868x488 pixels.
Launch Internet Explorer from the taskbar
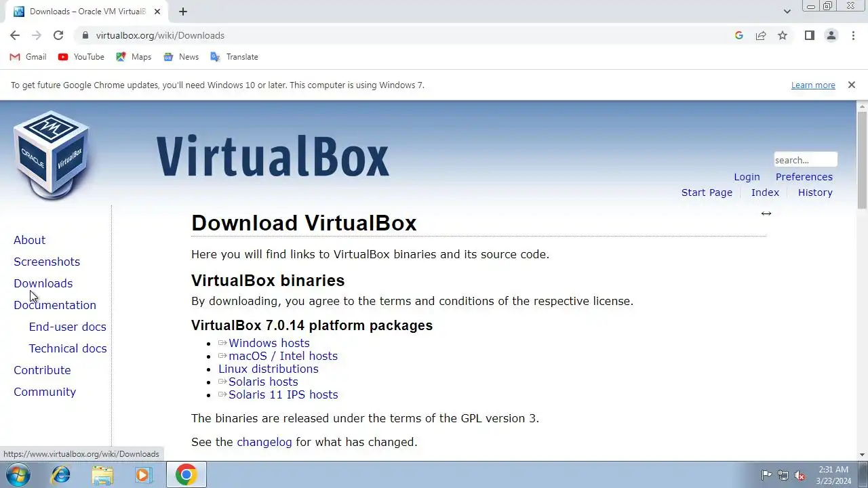(61, 474)
